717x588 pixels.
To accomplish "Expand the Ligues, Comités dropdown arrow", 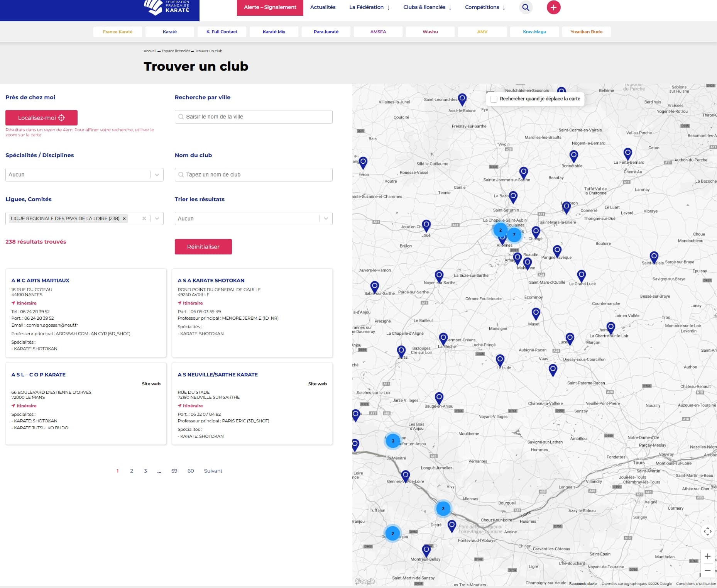I will point(157,219).
